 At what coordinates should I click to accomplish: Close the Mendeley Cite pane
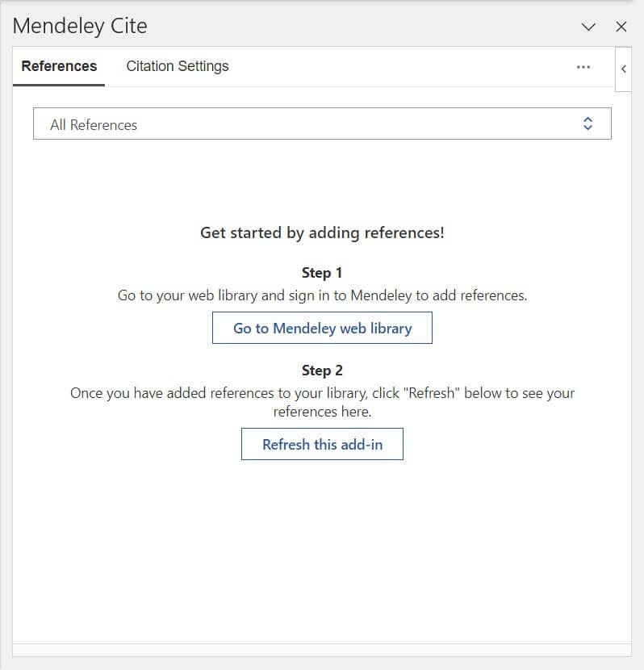[x=621, y=27]
